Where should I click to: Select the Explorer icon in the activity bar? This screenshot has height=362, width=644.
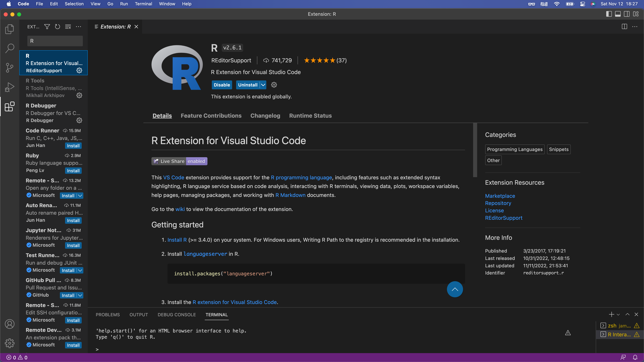pyautogui.click(x=9, y=29)
